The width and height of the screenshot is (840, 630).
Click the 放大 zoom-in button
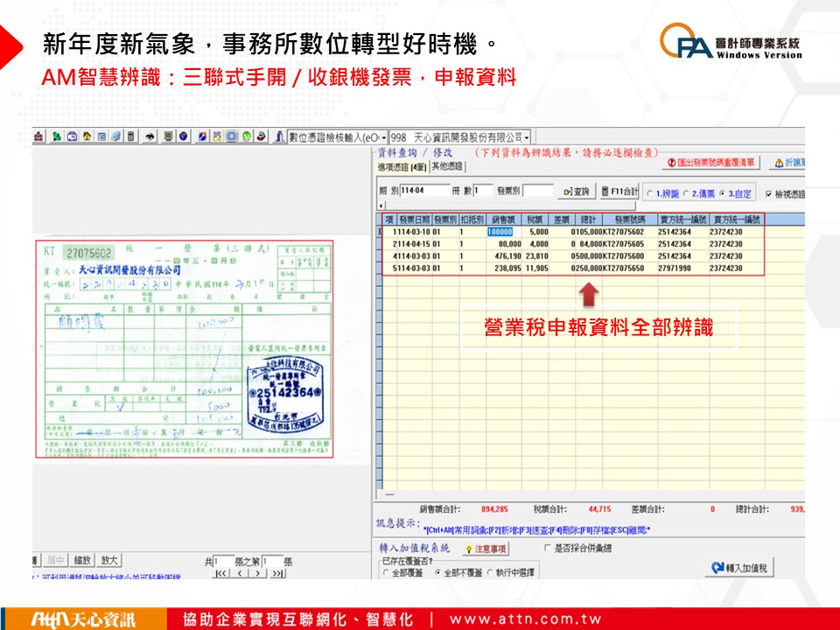pos(109,560)
